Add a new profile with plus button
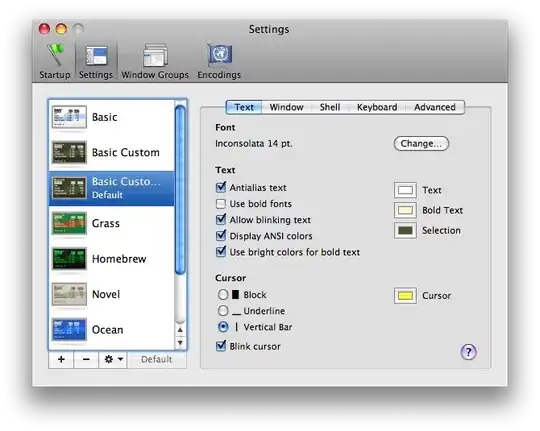Image resolution: width=540 pixels, height=431 pixels. [61, 359]
